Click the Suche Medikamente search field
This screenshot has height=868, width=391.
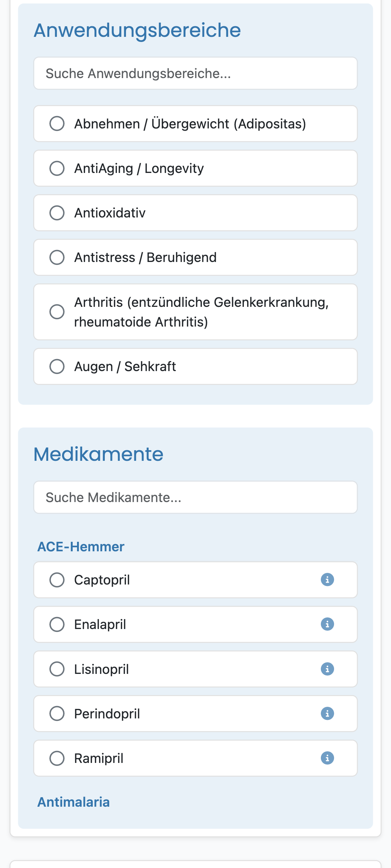(x=195, y=497)
